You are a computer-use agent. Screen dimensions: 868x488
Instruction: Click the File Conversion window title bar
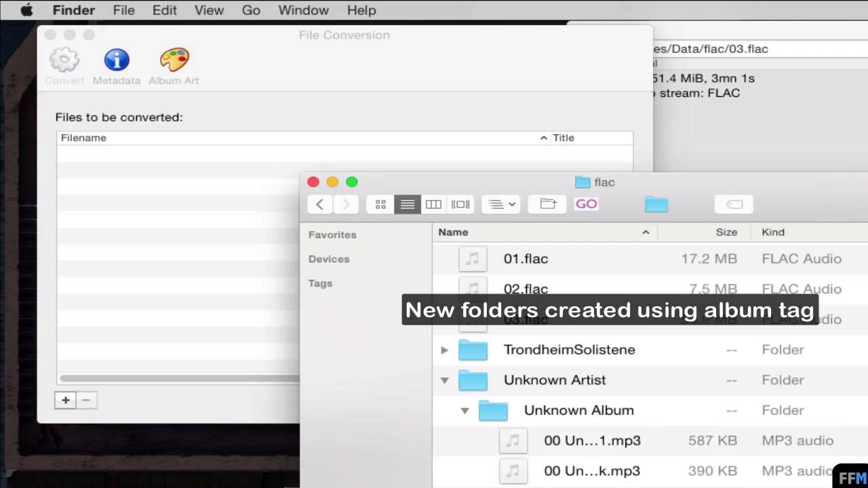(x=344, y=35)
